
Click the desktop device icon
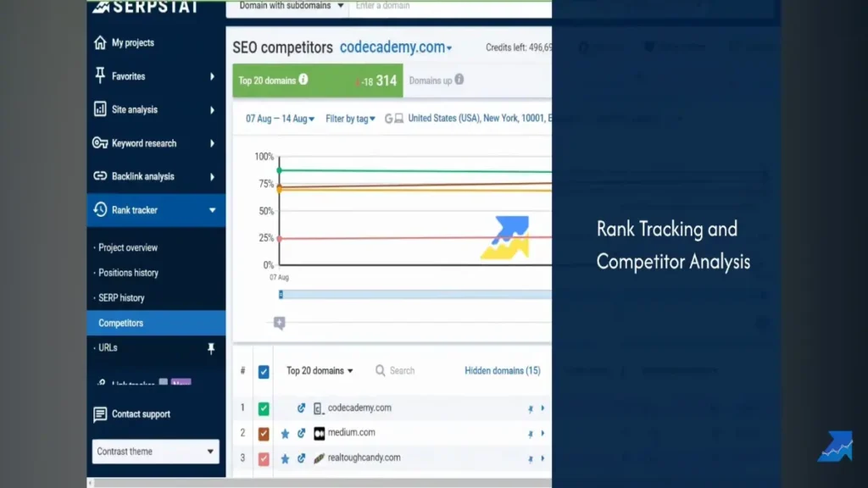click(398, 119)
